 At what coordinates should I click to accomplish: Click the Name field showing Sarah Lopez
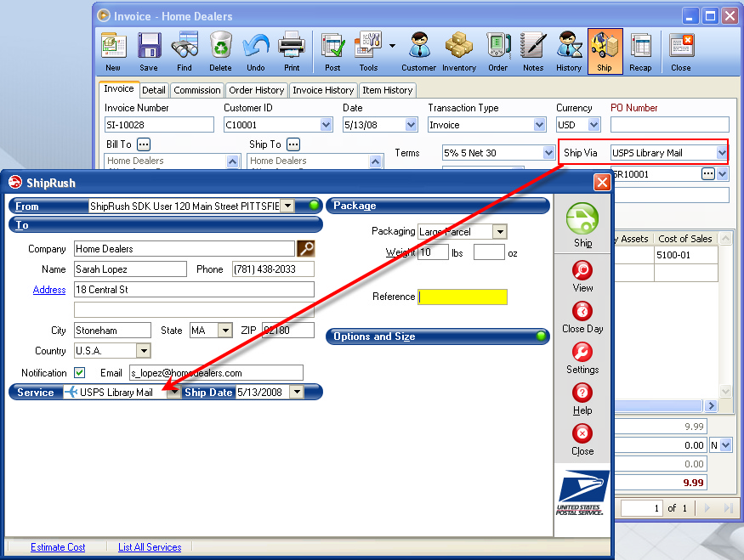coord(130,269)
